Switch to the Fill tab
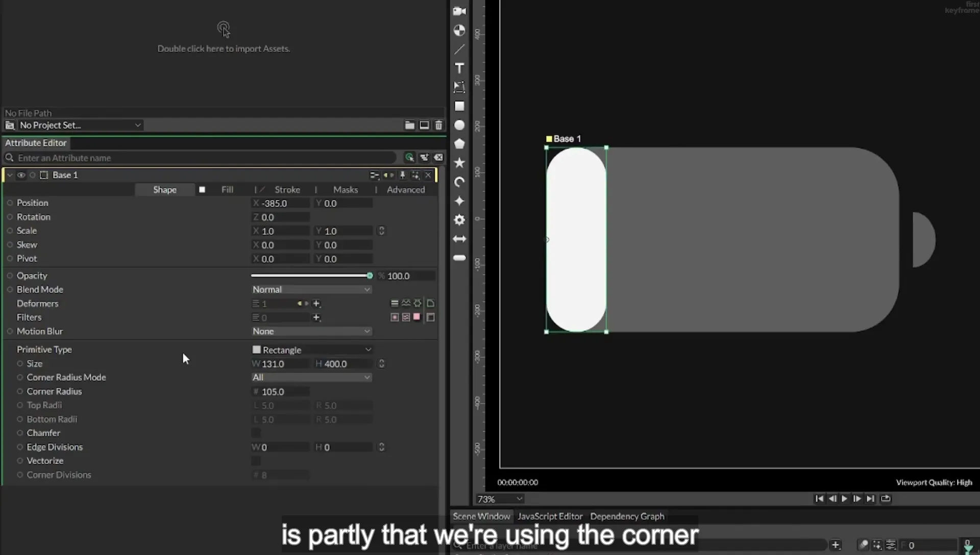The height and width of the screenshot is (555, 980). 227,190
